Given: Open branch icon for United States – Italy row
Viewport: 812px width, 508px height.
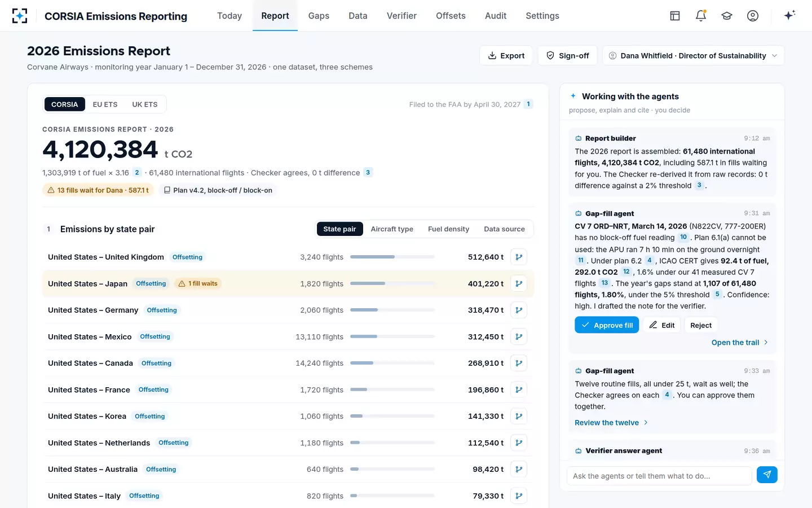Looking at the screenshot, I should (x=519, y=496).
